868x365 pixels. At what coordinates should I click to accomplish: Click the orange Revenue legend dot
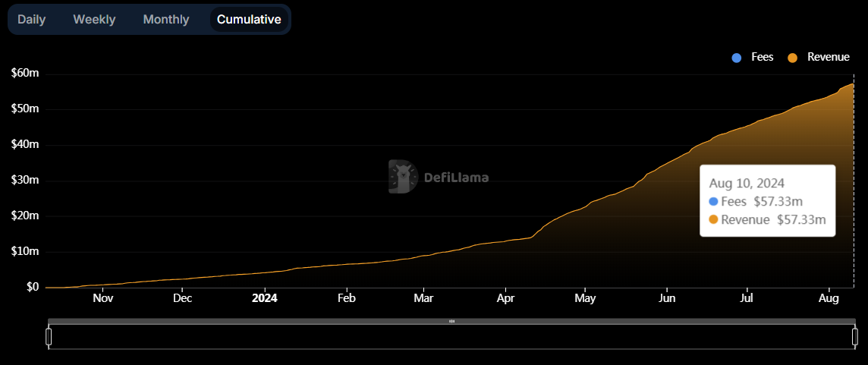click(x=793, y=58)
